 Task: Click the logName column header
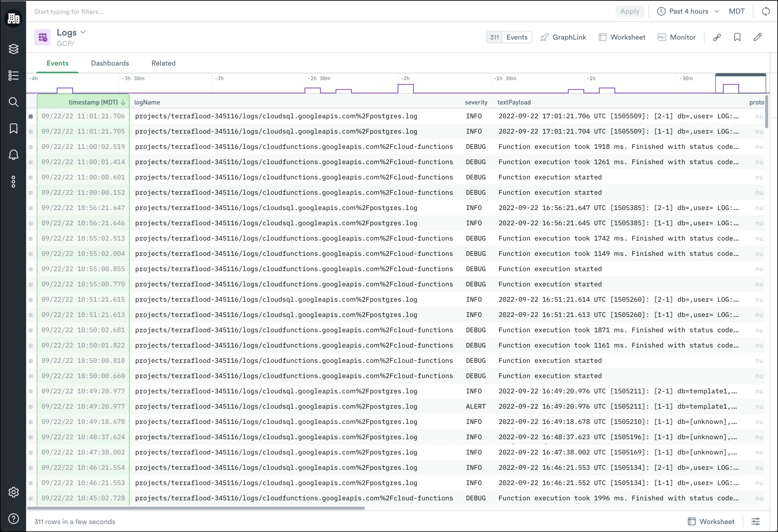(x=147, y=102)
